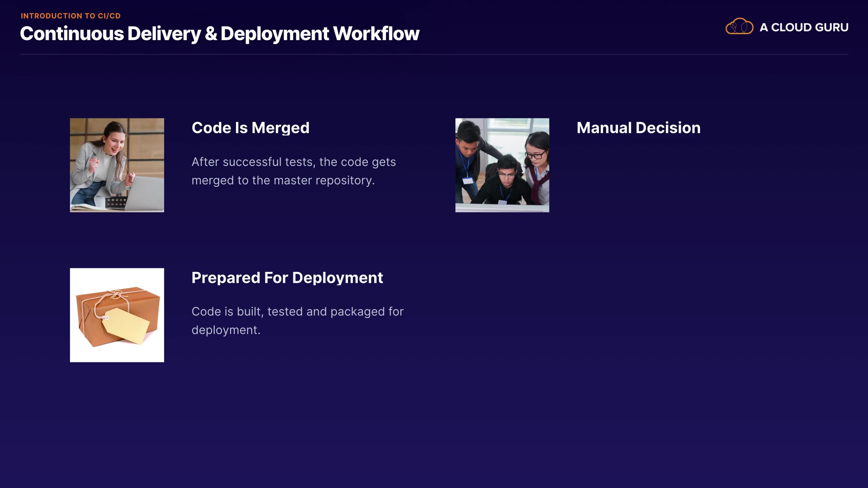Click the laptop in the woman's photo

[x=145, y=193]
